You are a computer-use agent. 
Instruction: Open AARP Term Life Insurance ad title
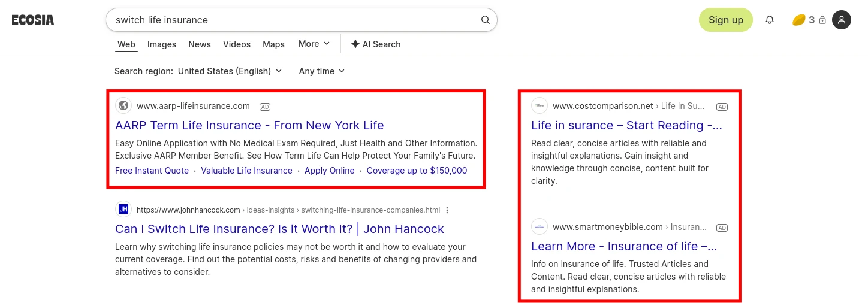(249, 125)
